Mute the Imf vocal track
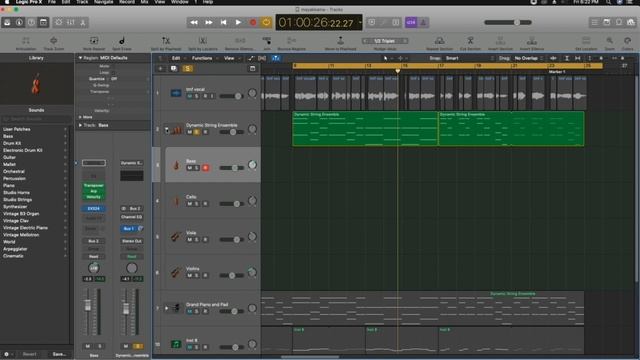640x360 pixels. point(189,96)
